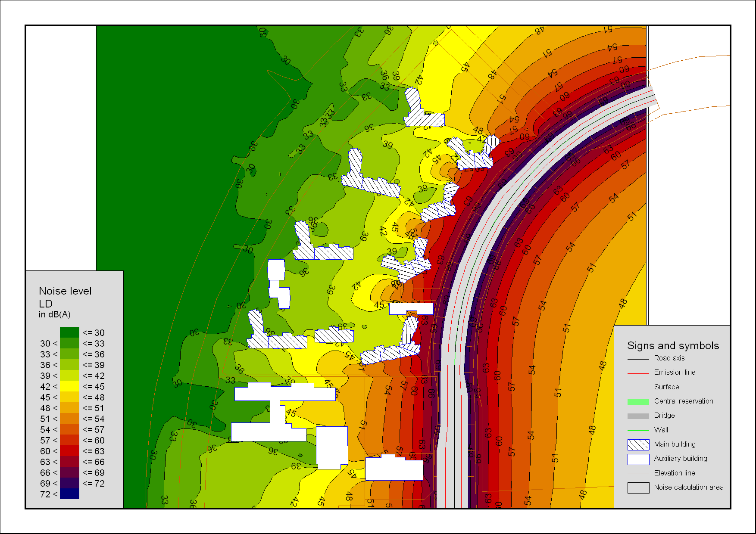The width and height of the screenshot is (756, 534).
Task: Select the <= 66 noise level swatch
Action: click(69, 462)
